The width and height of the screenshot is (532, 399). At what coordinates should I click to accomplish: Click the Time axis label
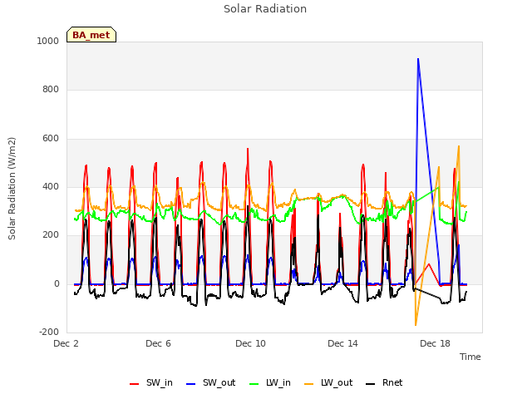(470, 357)
